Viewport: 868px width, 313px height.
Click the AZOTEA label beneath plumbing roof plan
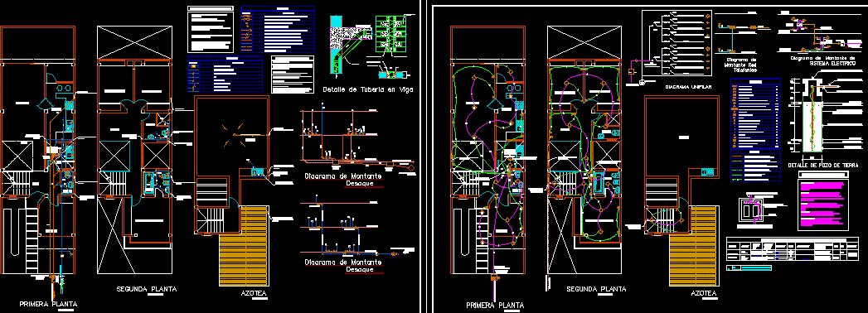tap(254, 293)
